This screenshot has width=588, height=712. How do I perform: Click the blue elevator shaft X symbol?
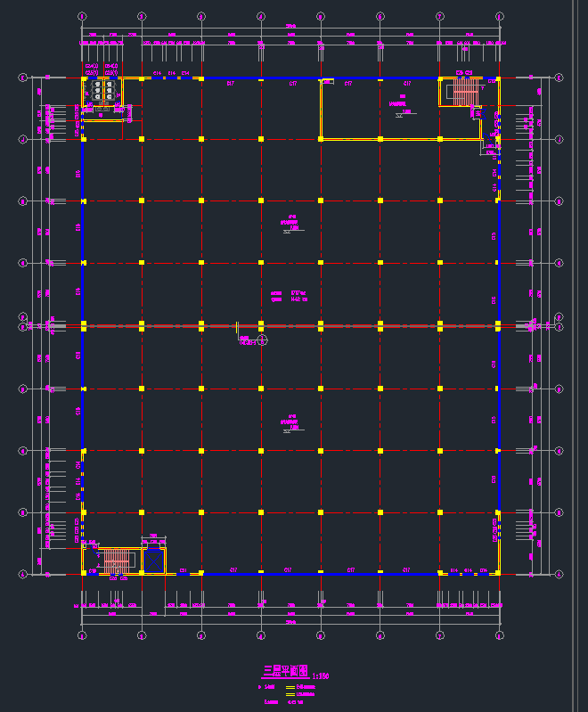click(153, 561)
